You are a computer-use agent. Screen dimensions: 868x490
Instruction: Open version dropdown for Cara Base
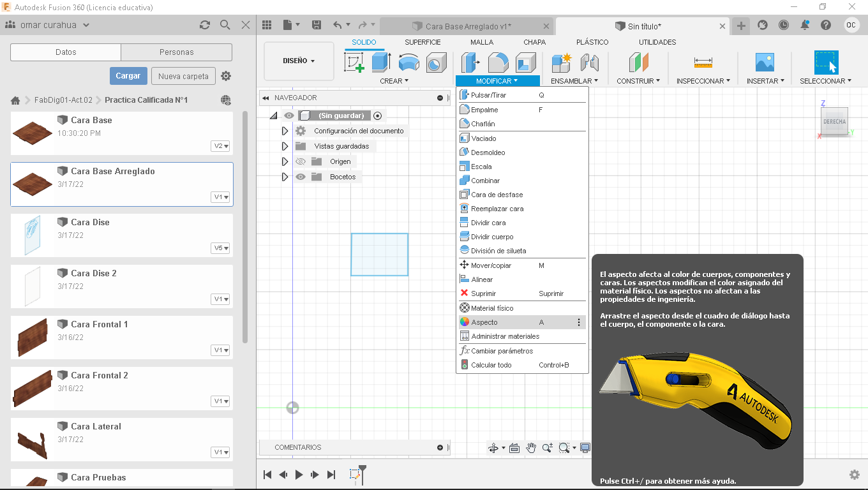pos(221,146)
